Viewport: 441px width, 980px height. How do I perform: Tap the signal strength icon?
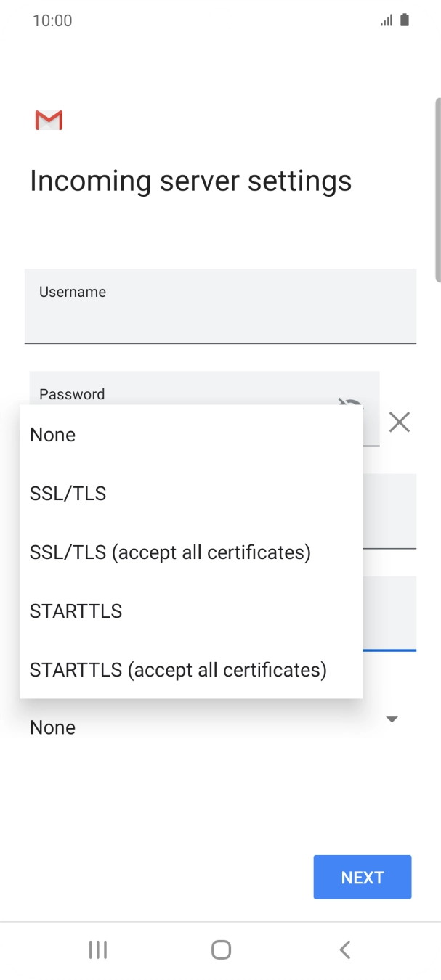386,20
